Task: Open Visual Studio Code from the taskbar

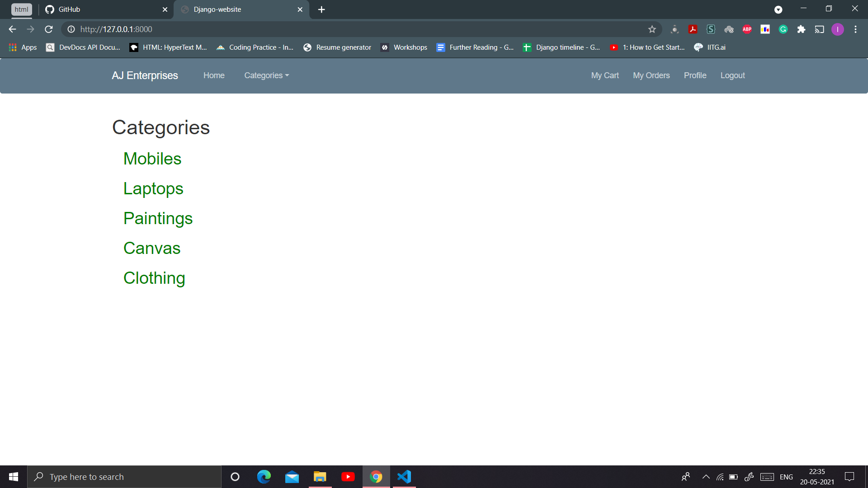Action: (x=404, y=477)
